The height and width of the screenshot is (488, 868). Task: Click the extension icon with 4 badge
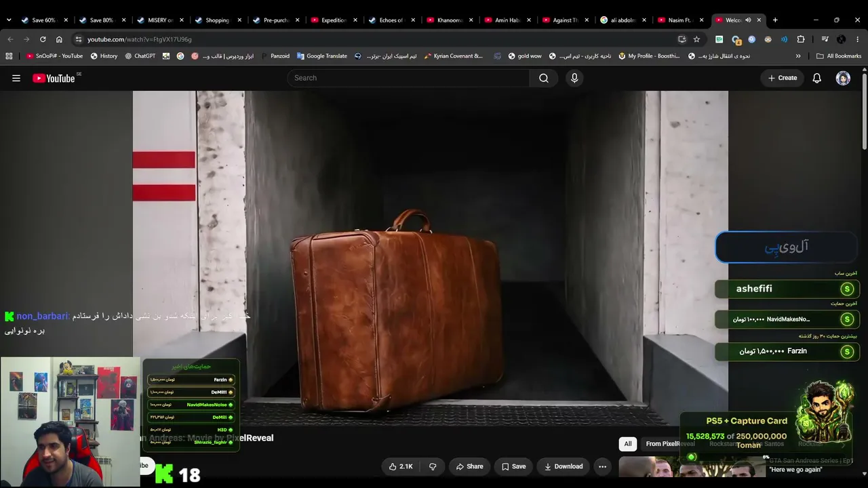pyautogui.click(x=736, y=39)
